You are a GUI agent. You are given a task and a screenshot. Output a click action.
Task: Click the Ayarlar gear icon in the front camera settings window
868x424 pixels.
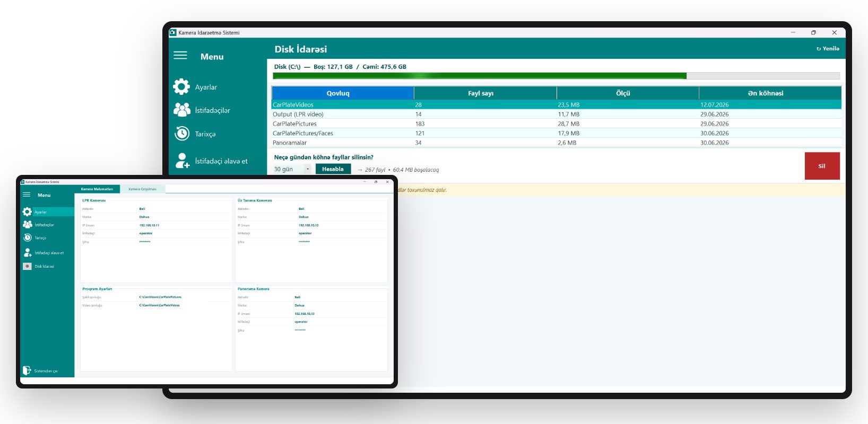point(27,211)
